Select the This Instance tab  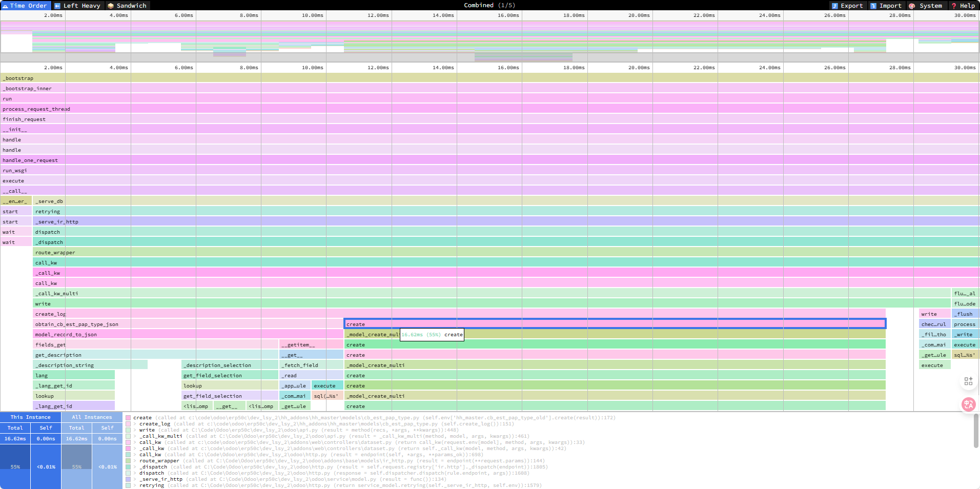click(30, 417)
